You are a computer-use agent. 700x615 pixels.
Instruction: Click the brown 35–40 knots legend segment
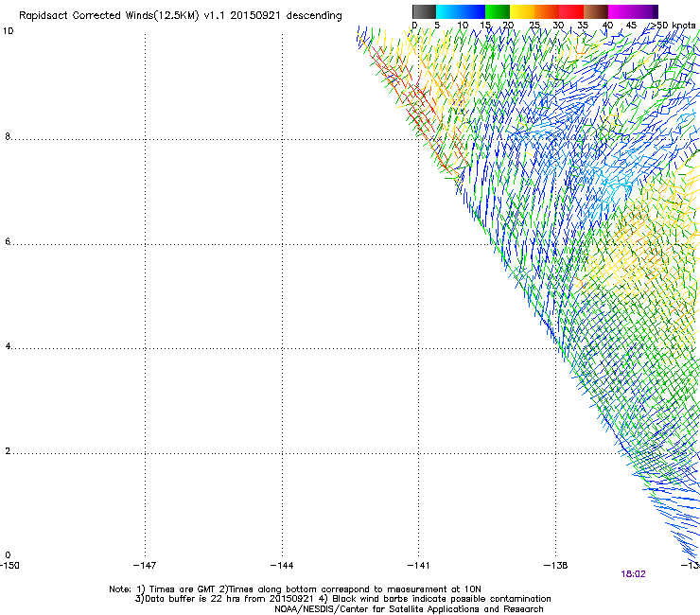[x=596, y=11]
